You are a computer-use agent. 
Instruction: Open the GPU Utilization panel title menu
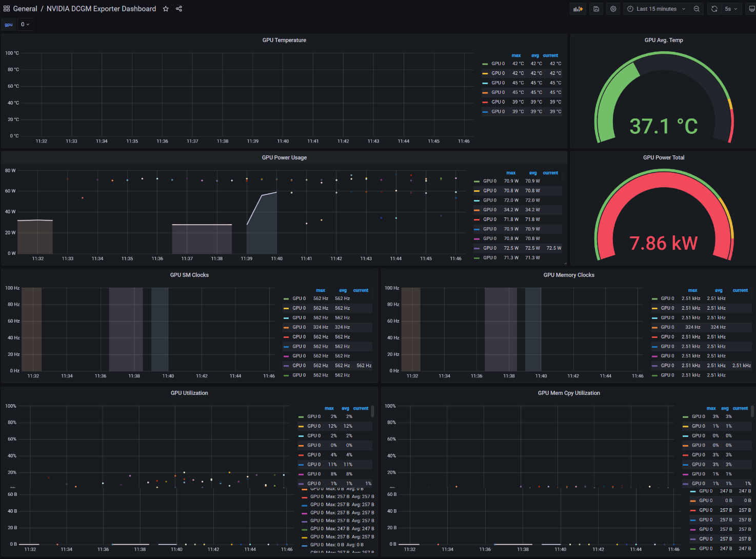189,393
